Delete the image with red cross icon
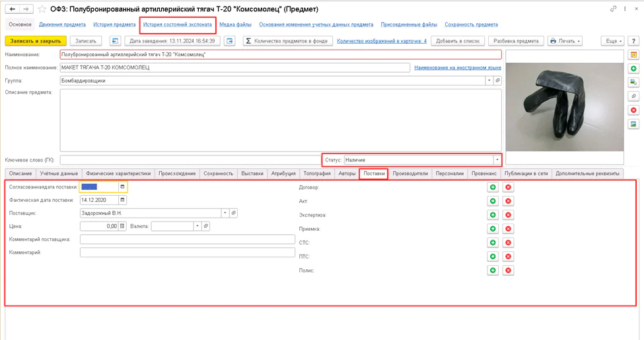Viewport: 644px width, 340px height. coord(633,110)
